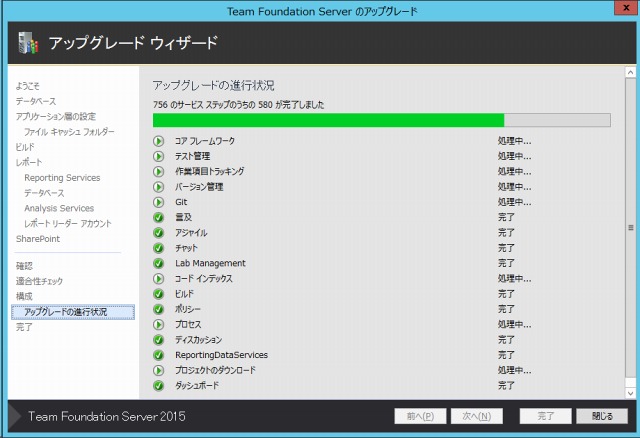Image resolution: width=640 pixels, height=438 pixels.
Task: Open Analysis Services sidebar step
Action: (59, 208)
